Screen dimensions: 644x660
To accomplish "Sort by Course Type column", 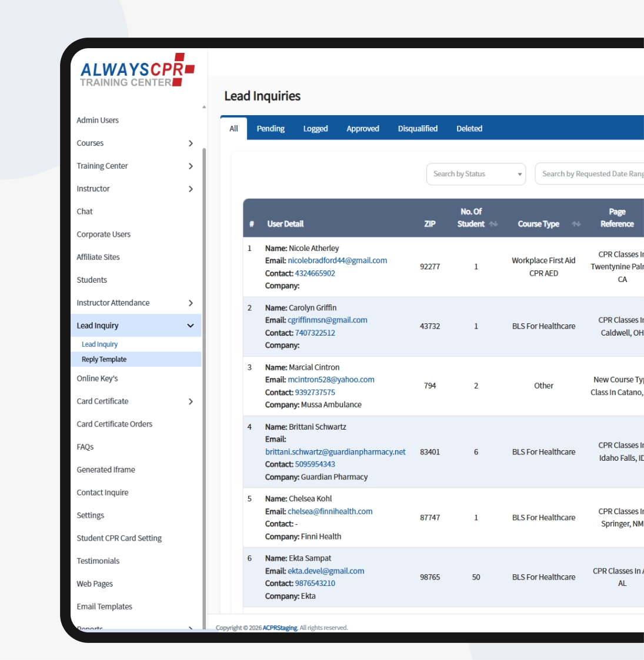I will coord(576,224).
